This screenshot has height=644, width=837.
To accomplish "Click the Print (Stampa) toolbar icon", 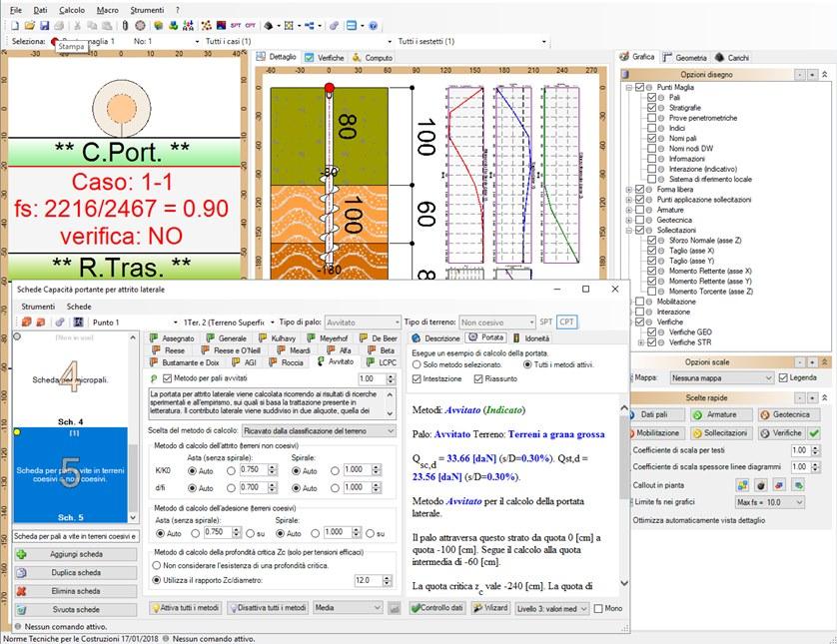I will (x=59, y=24).
